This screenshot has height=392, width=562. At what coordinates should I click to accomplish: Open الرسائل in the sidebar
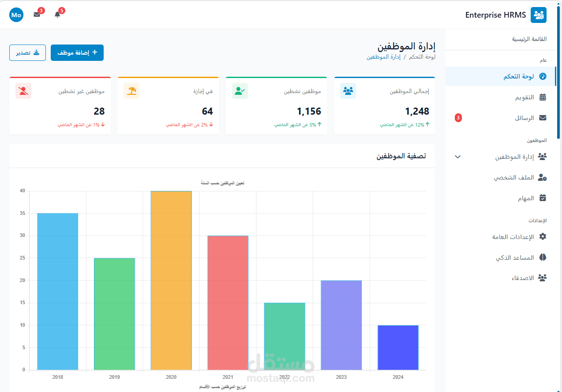coord(501,118)
